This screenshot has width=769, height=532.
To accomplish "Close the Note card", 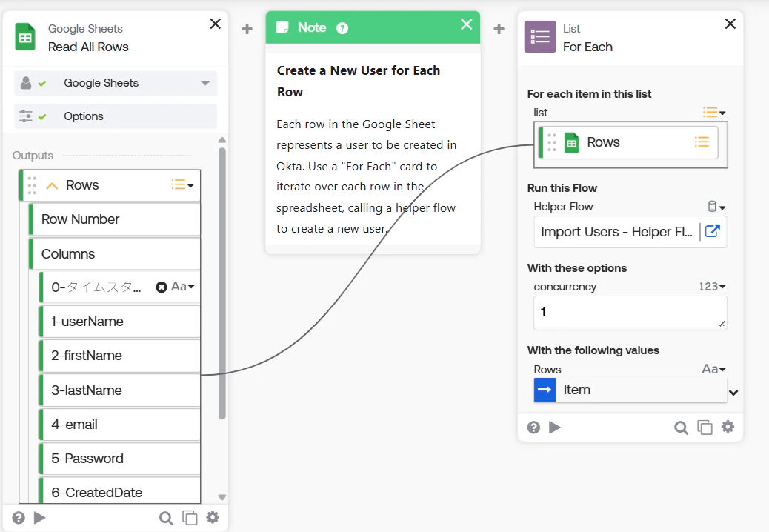I will [467, 24].
